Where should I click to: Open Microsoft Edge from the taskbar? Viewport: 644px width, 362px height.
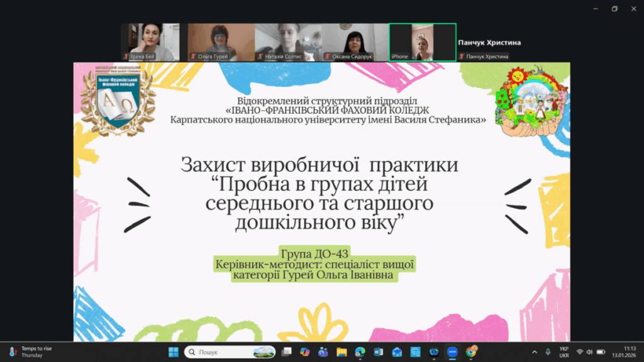point(360,352)
